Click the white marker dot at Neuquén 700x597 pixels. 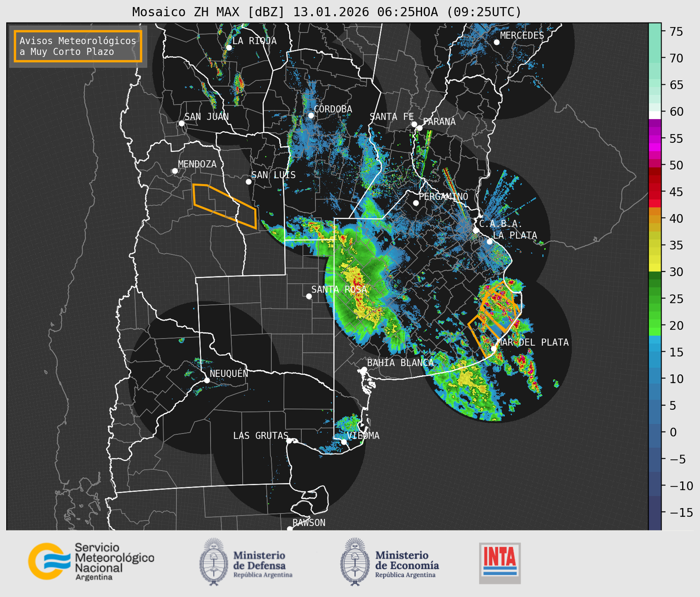tap(207, 380)
